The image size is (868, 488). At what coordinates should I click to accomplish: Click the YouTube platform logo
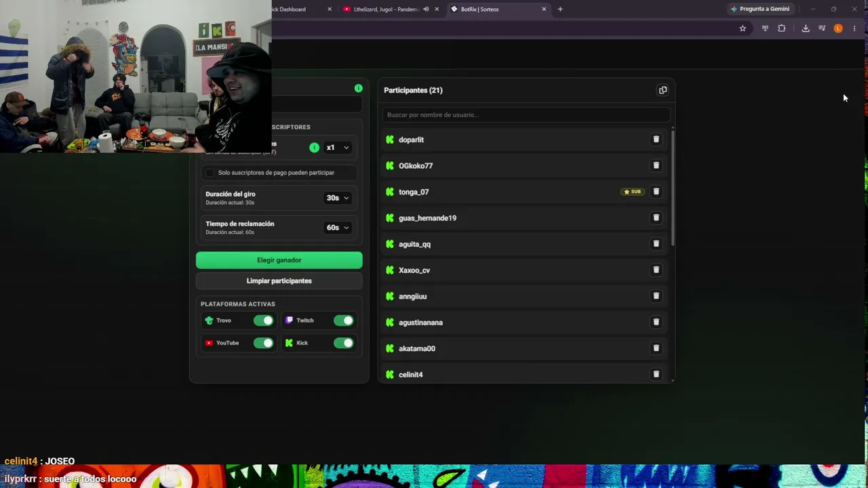[209, 343]
